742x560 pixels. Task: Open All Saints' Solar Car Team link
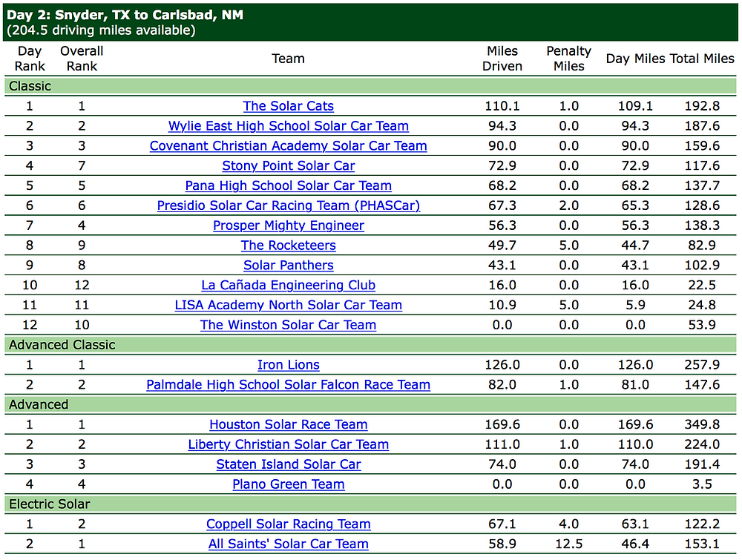point(288,544)
